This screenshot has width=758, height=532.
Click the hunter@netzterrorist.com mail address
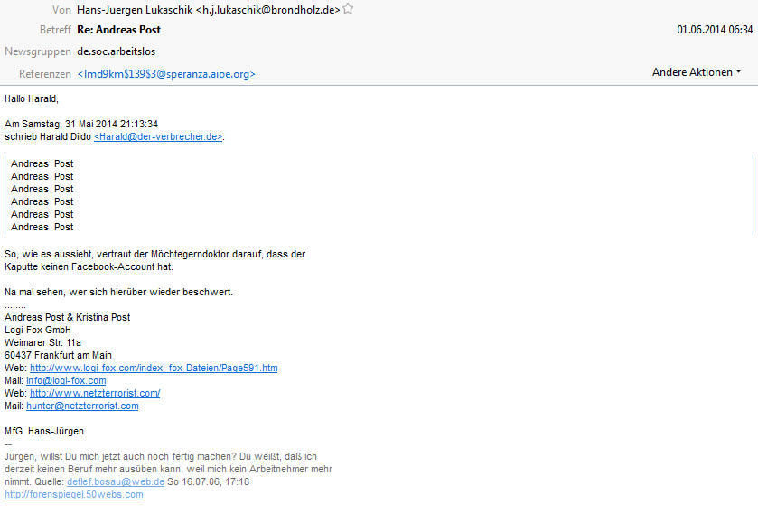pos(82,406)
